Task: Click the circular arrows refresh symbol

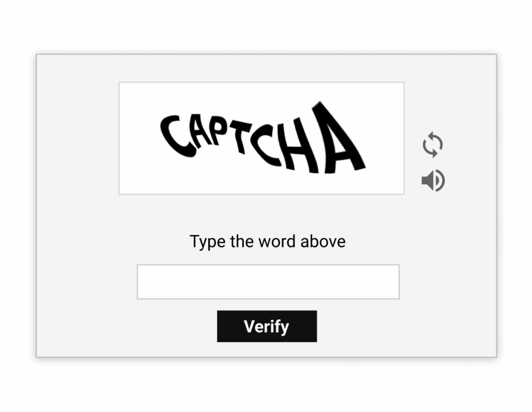Action: [x=432, y=144]
